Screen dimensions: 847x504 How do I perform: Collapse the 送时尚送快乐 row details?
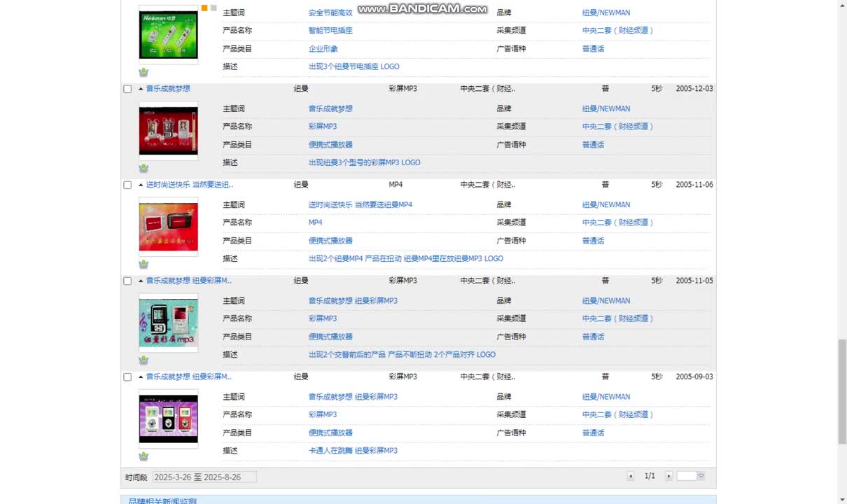[x=141, y=185]
